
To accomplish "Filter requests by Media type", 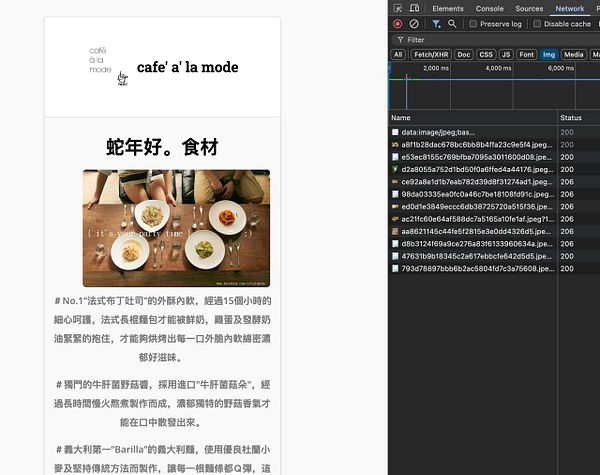I will pos(574,54).
